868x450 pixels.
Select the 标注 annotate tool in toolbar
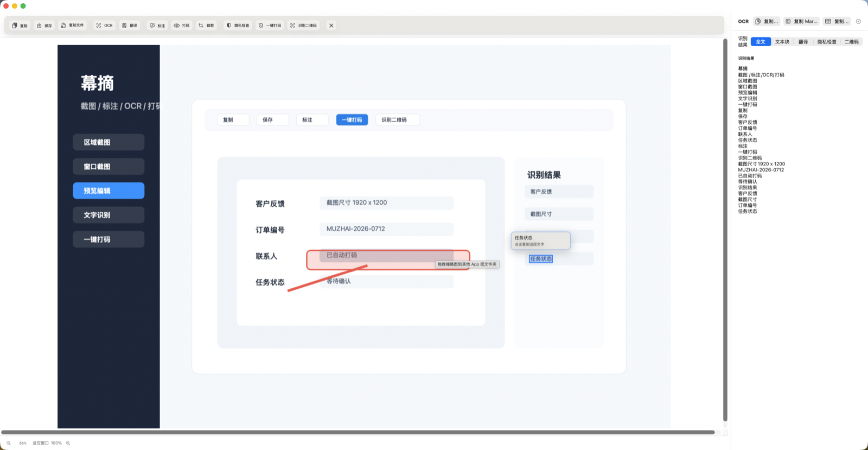(x=157, y=26)
